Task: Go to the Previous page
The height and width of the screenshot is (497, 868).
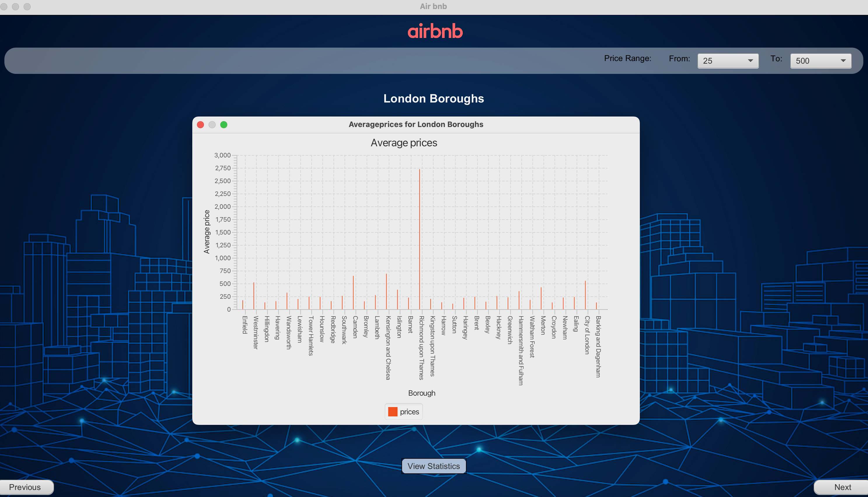Action: tap(26, 487)
